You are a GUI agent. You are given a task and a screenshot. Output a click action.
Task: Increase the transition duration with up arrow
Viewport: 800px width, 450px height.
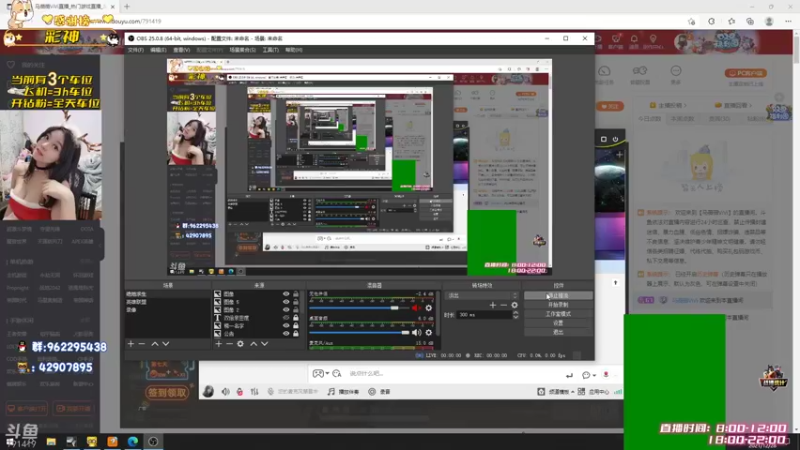click(x=515, y=313)
